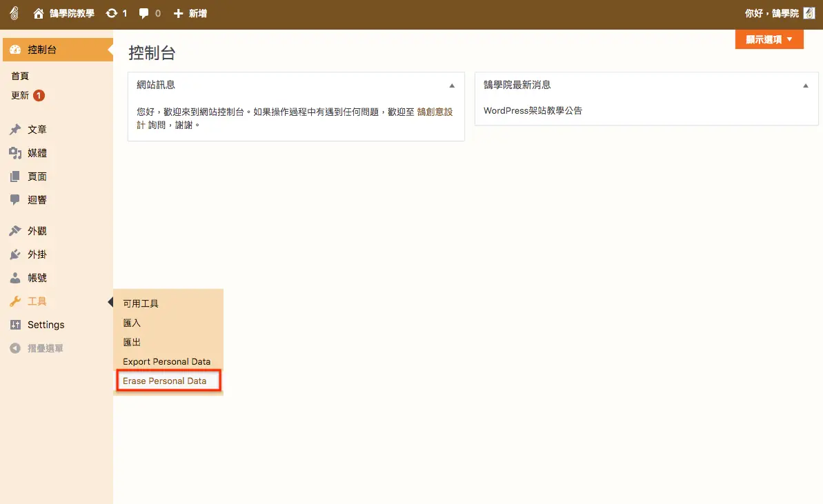Screen dimensions: 823x504
Task: Open the 外觀 menu
Action: tap(37, 231)
